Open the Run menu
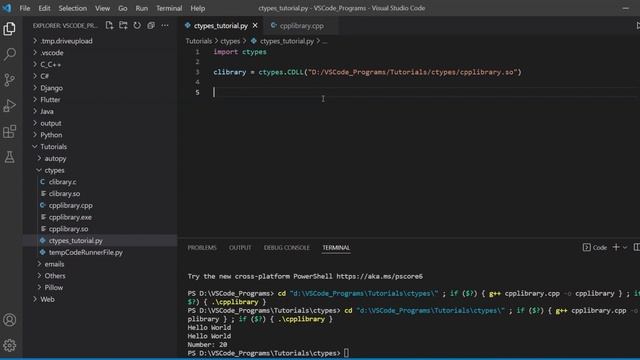Viewport: 640px width, 360px height. pyautogui.click(x=142, y=8)
